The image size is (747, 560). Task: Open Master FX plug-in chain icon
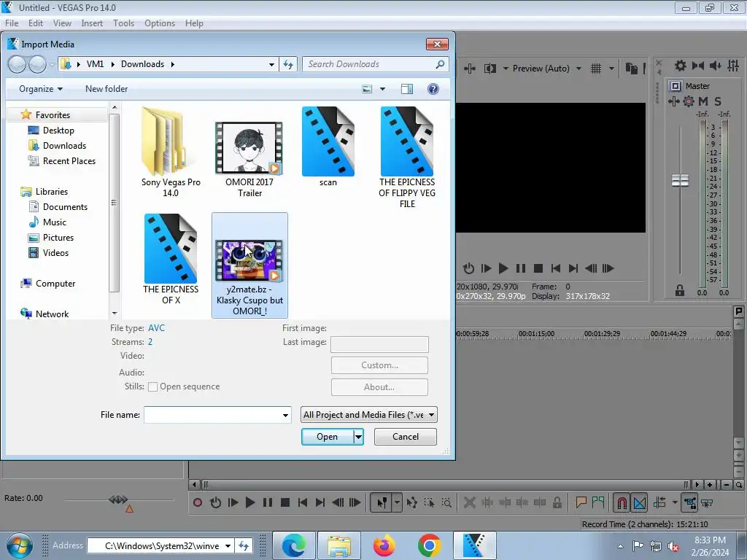[673, 101]
